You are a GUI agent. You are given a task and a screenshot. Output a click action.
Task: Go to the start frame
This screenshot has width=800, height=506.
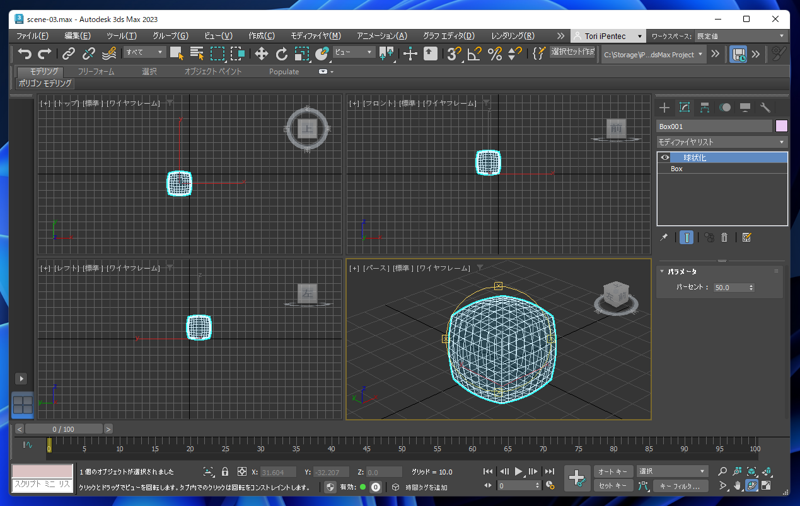488,471
